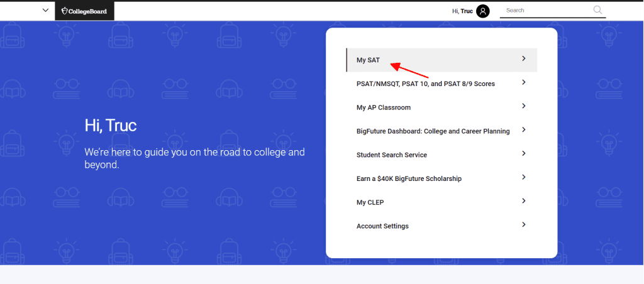Click the chevron on $40K Scholarship row
The width and height of the screenshot is (644, 284).
(x=524, y=177)
